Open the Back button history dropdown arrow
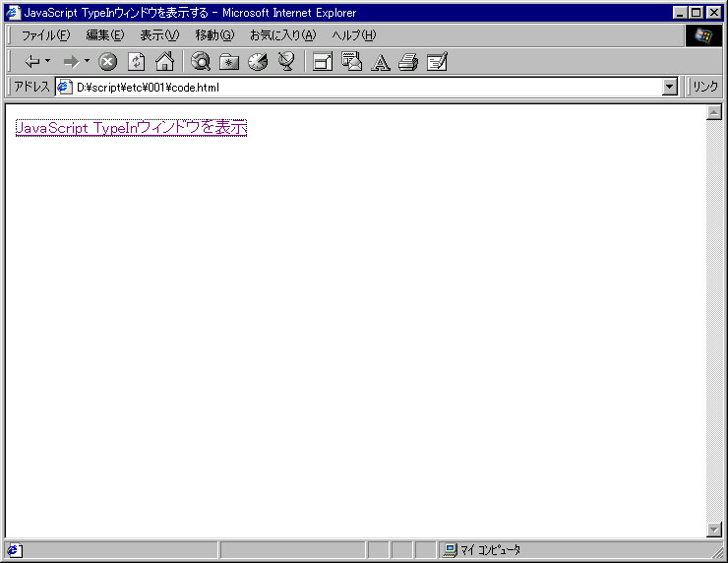Image resolution: width=728 pixels, height=563 pixels. (x=47, y=61)
